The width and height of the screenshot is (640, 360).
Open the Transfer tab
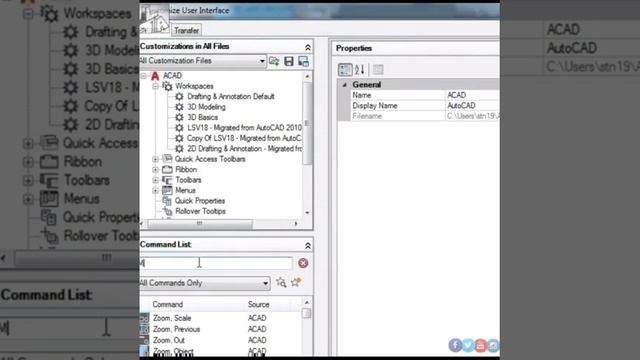(186, 31)
